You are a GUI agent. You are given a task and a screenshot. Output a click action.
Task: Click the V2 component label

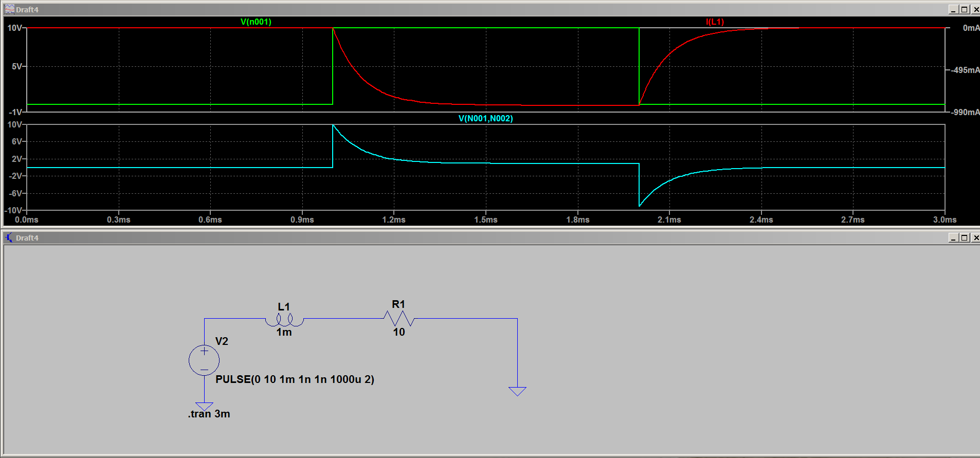(x=222, y=341)
